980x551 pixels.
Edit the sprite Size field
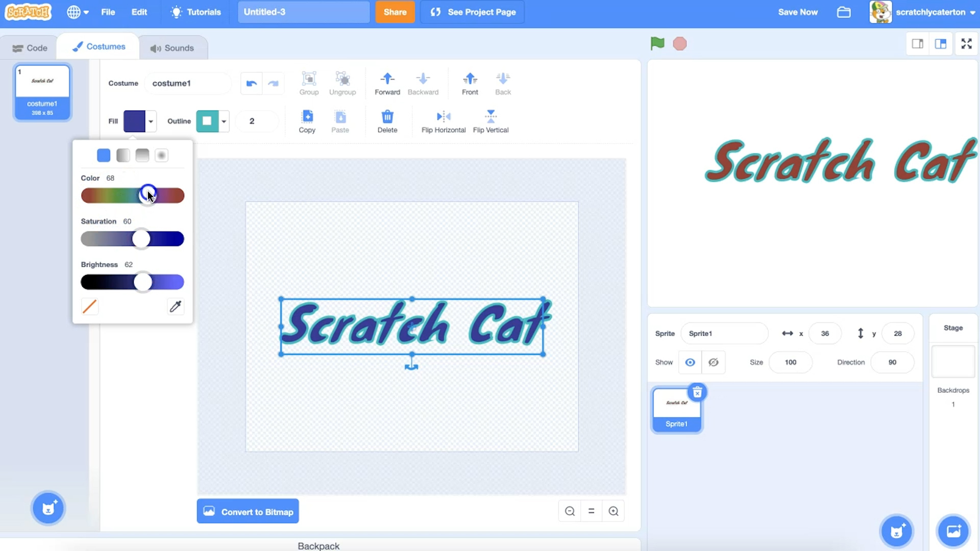click(x=791, y=362)
